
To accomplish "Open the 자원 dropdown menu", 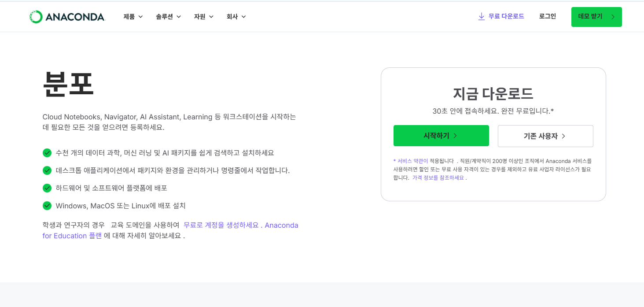I will coord(203,17).
